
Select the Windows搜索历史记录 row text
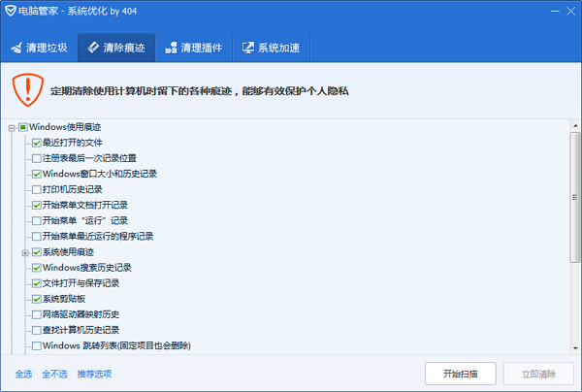point(87,267)
